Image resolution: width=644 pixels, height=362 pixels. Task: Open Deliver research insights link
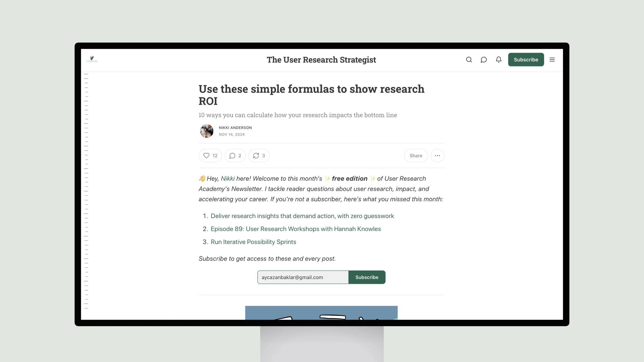click(302, 216)
